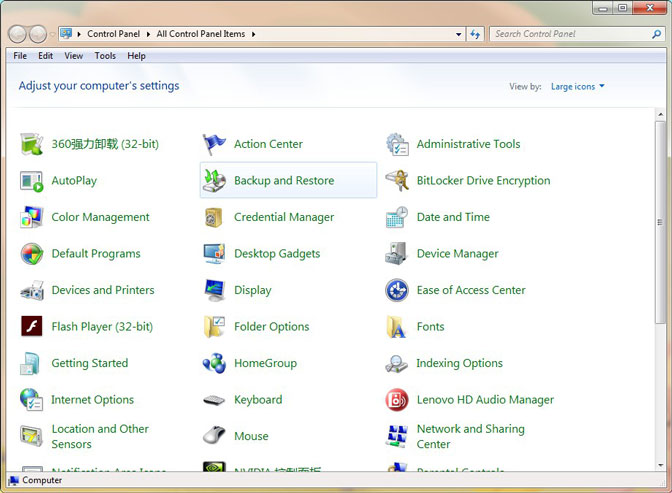Click the Refresh button beside address bar

point(475,34)
